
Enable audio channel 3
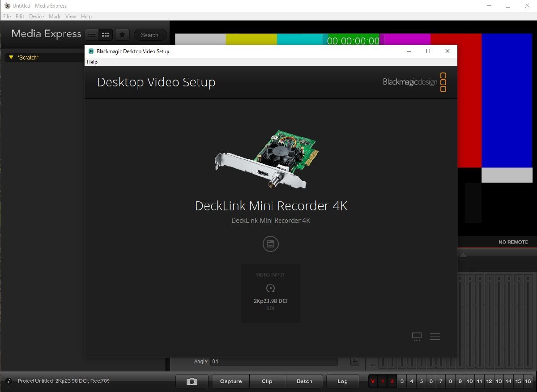pyautogui.click(x=402, y=381)
